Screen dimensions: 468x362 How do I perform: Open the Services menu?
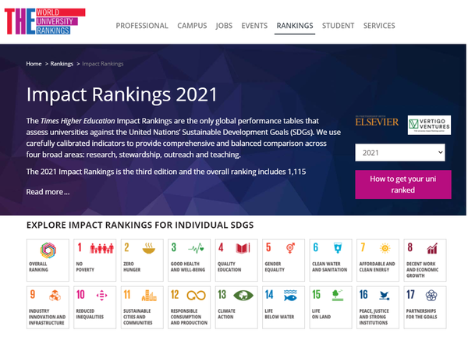tap(379, 26)
